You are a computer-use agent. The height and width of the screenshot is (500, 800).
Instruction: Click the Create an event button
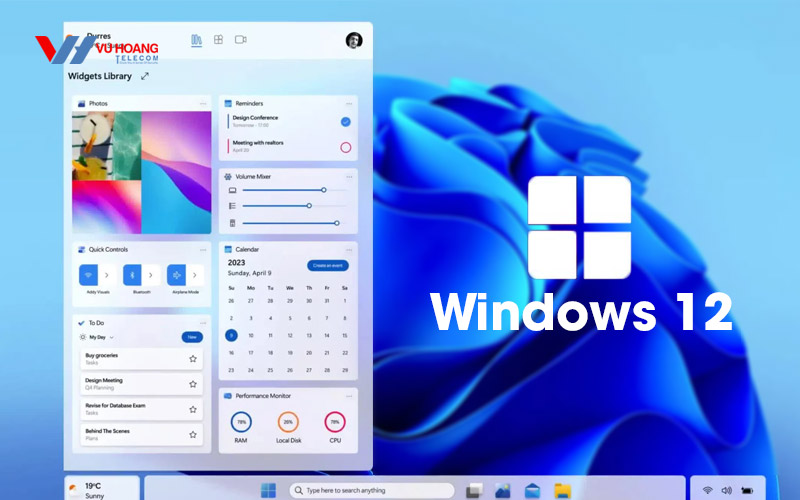pyautogui.click(x=328, y=265)
